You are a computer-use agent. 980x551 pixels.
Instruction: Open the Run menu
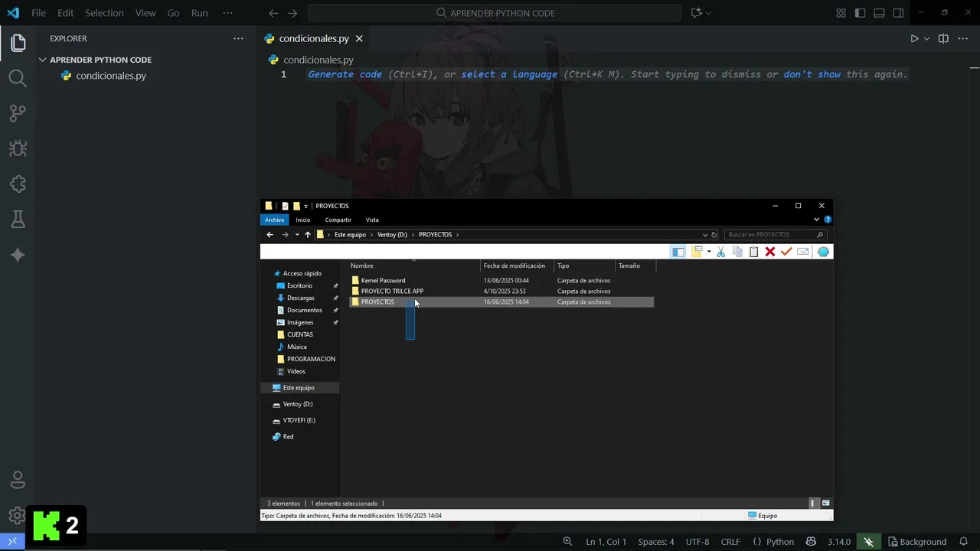[x=199, y=13]
